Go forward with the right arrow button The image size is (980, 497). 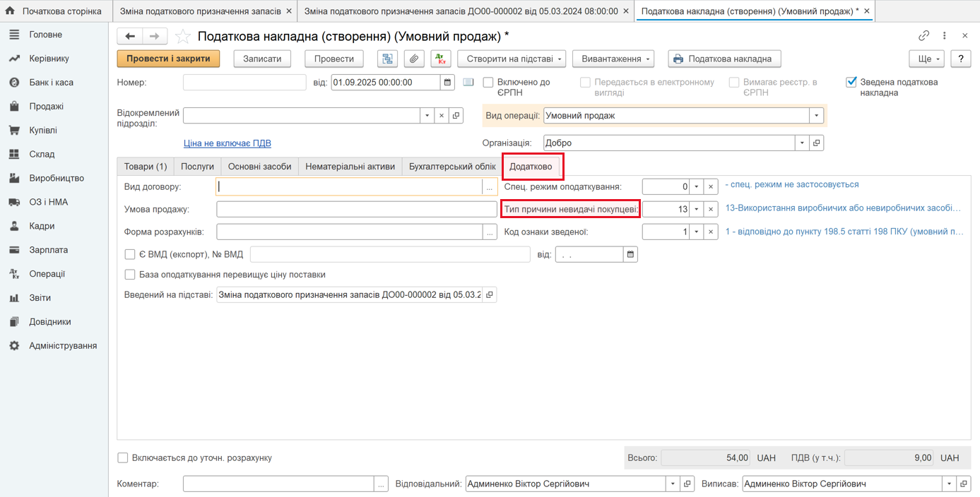coord(155,36)
